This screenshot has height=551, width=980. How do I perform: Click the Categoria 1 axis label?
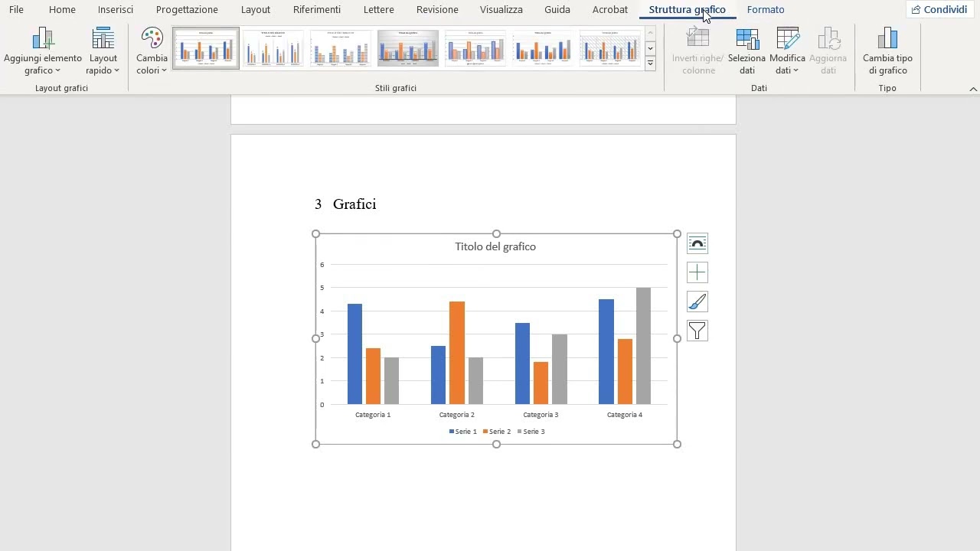coord(373,415)
